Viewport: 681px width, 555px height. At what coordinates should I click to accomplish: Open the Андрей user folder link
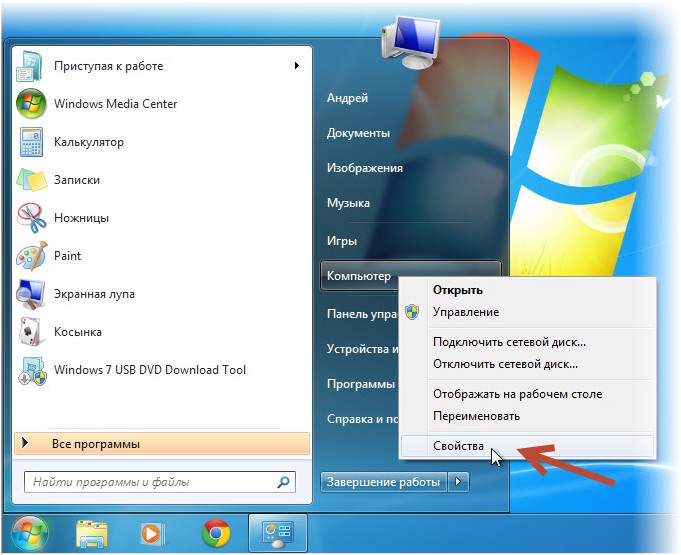coord(347,98)
